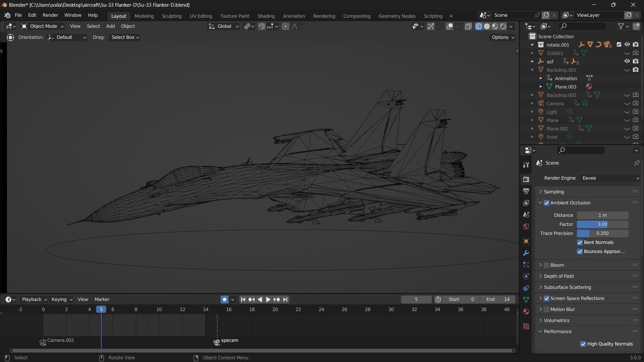Open the View Layer properties tab

(x=526, y=203)
